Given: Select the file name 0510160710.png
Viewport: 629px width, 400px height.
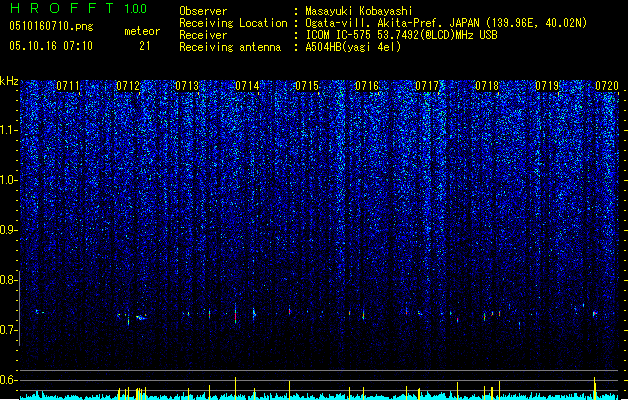Looking at the screenshot, I should coord(51,26).
